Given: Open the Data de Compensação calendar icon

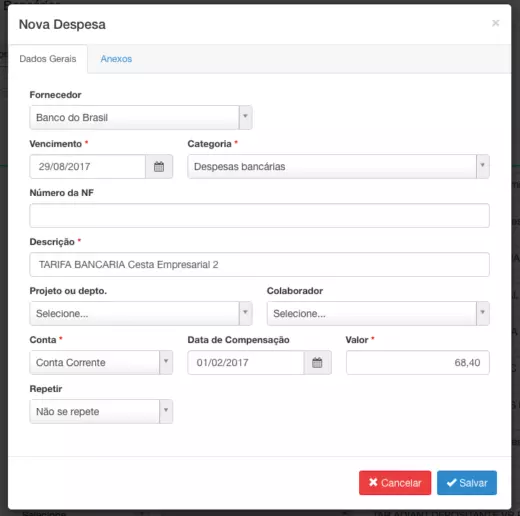Looking at the screenshot, I should point(317,362).
